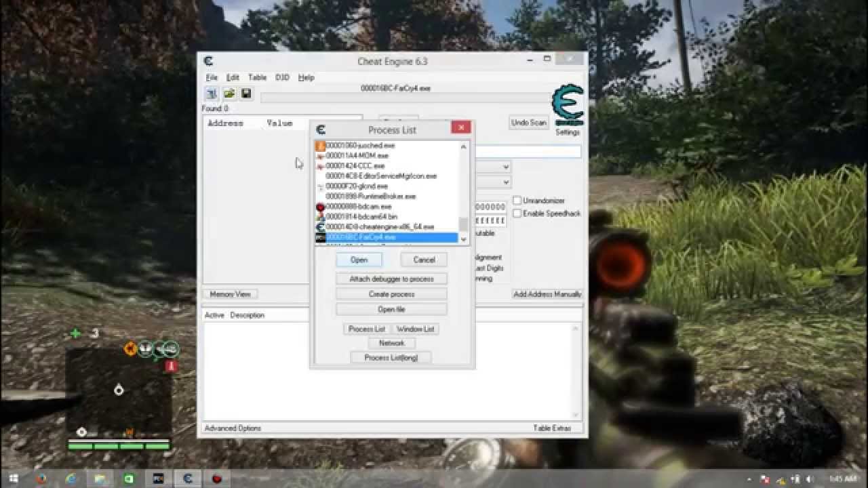Viewport: 868px width, 488px height.
Task: Open Settings under the Cheat Engine logo
Action: pos(568,132)
